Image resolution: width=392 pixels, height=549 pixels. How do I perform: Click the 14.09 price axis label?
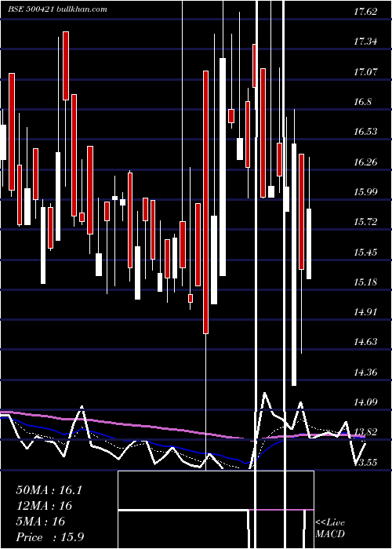click(365, 402)
